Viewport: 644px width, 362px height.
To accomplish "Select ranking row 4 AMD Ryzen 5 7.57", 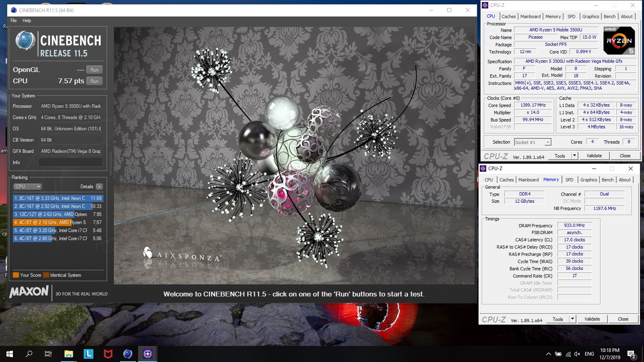I will [58, 222].
